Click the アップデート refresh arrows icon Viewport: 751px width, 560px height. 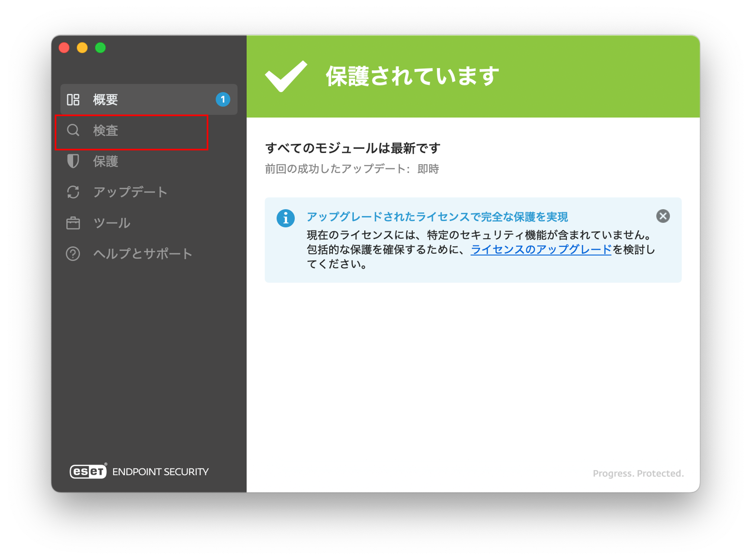[73, 192]
